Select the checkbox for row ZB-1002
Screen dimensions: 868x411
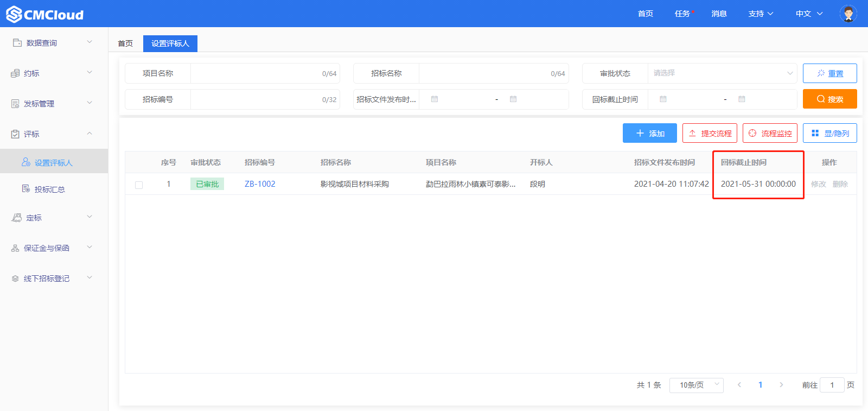pos(139,185)
